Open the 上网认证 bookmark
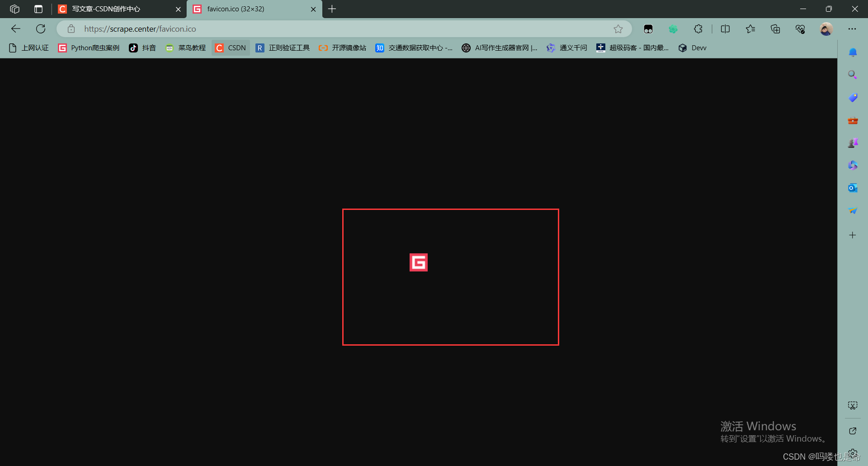This screenshot has height=466, width=868. [x=28, y=48]
